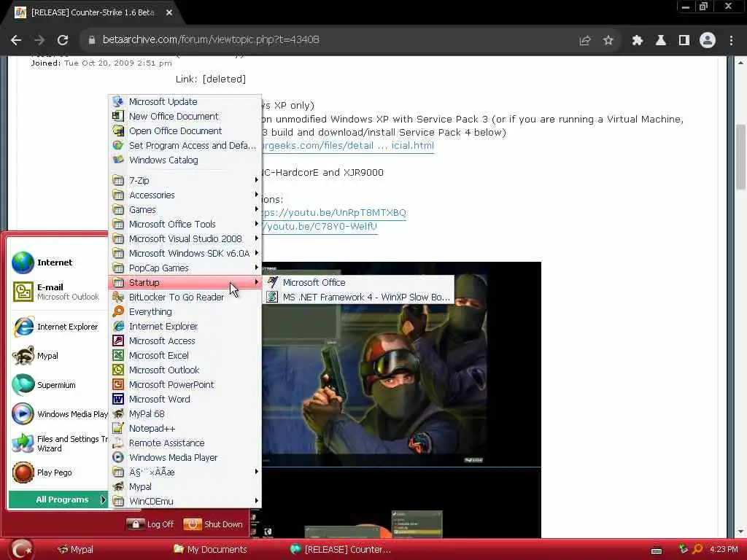
Task: Expand the Games folder
Action: click(x=185, y=209)
